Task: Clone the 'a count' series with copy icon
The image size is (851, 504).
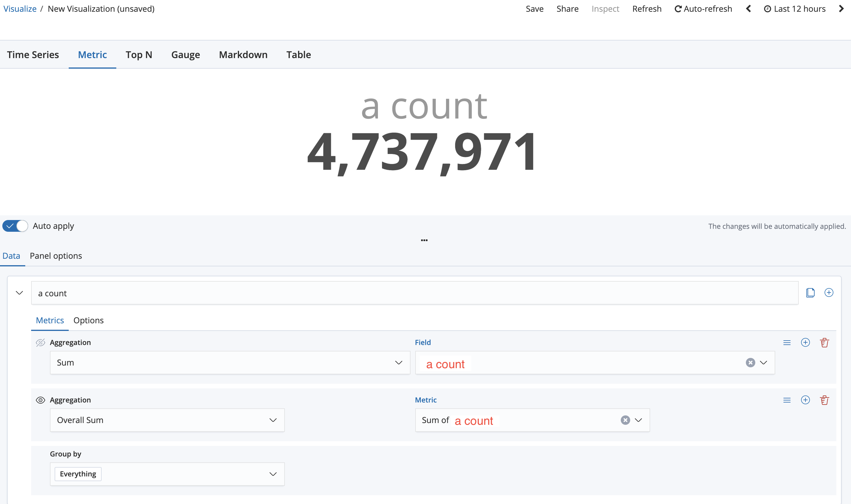Action: pos(810,292)
